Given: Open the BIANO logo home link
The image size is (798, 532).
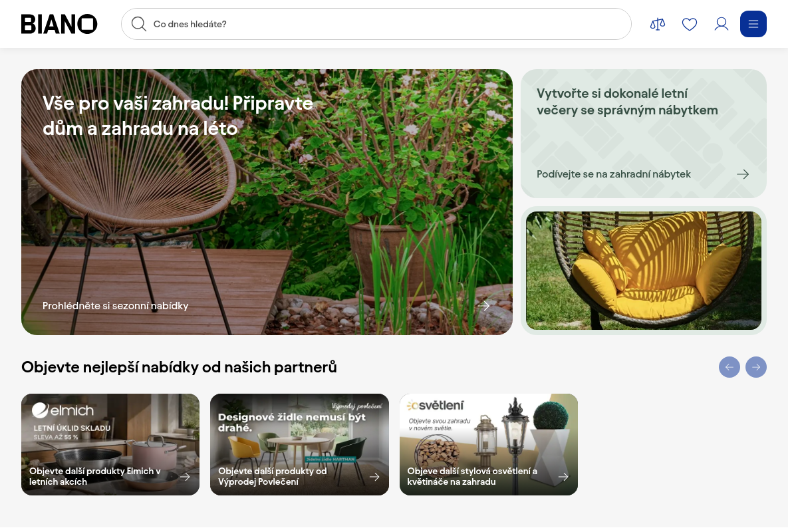Looking at the screenshot, I should click(59, 24).
